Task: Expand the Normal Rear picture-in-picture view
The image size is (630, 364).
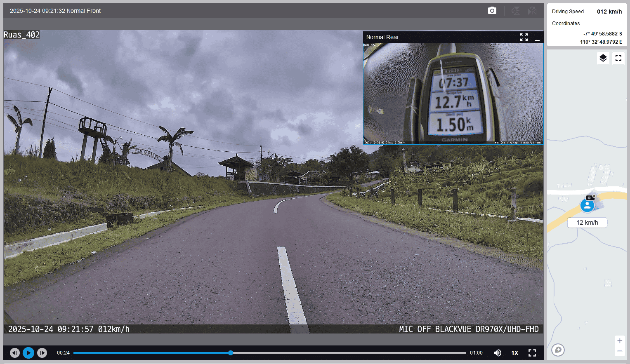Action: coord(524,37)
